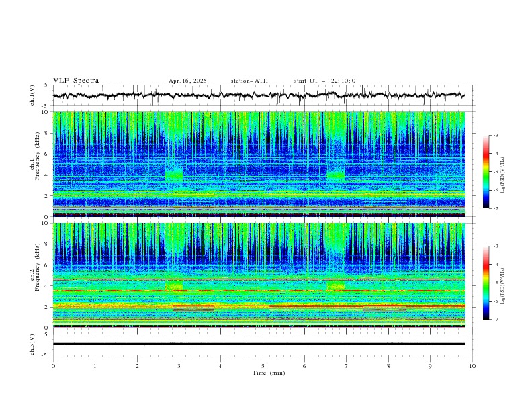The image size is (532, 411).
Task: Click the '10' kHz tick on ch.1 frequency axis
Action: (x=46, y=112)
